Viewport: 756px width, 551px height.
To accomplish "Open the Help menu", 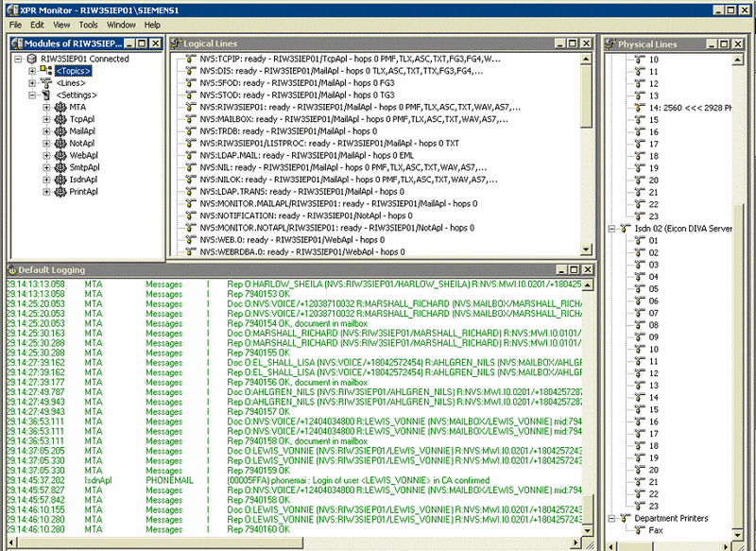I will [152, 25].
